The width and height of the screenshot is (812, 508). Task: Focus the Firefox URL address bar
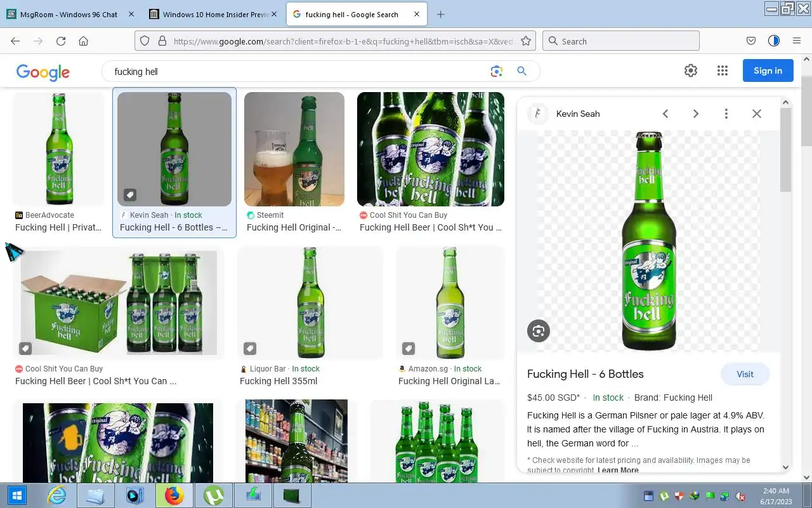[343, 41]
